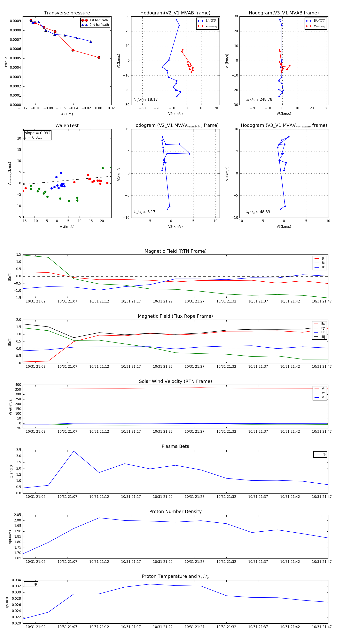Click the "0.0009" tick in Transverse pressure plot
Image resolution: width=351 pixels, height=644 pixels.
click(x=15, y=21)
